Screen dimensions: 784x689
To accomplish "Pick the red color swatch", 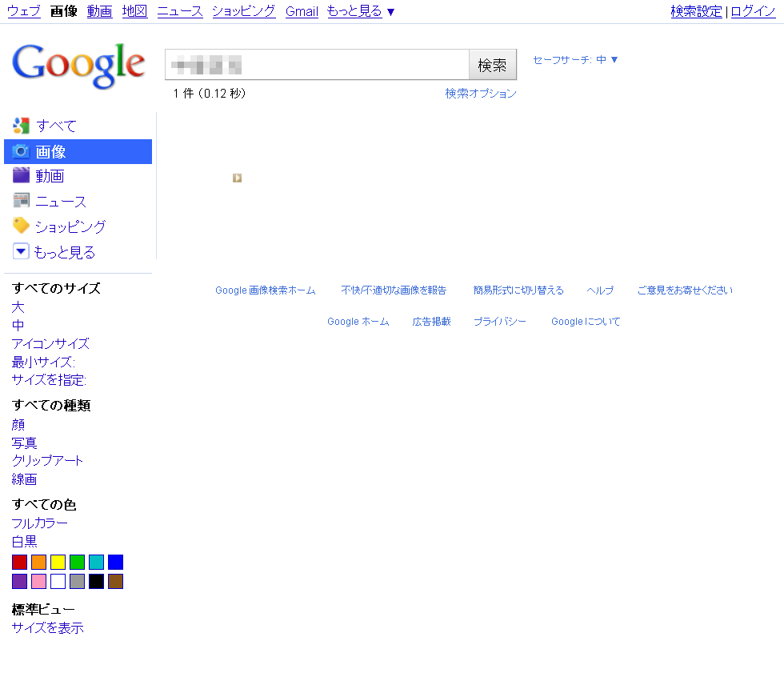I will (19, 562).
